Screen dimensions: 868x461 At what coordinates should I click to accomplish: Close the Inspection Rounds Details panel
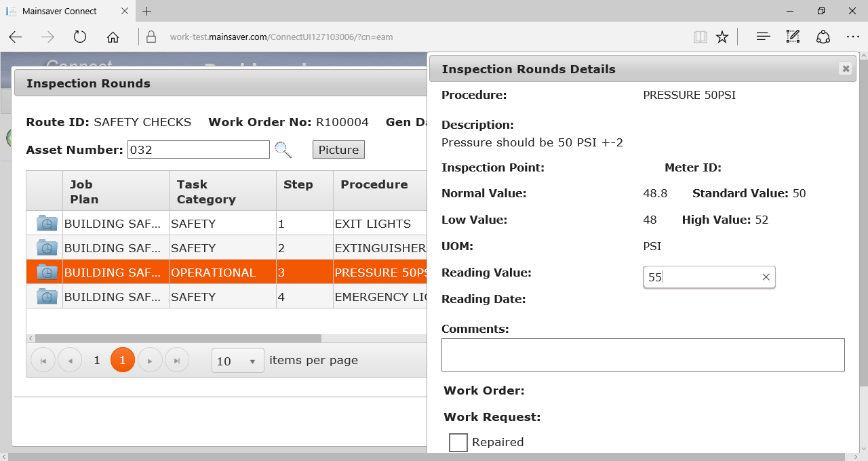pyautogui.click(x=846, y=68)
